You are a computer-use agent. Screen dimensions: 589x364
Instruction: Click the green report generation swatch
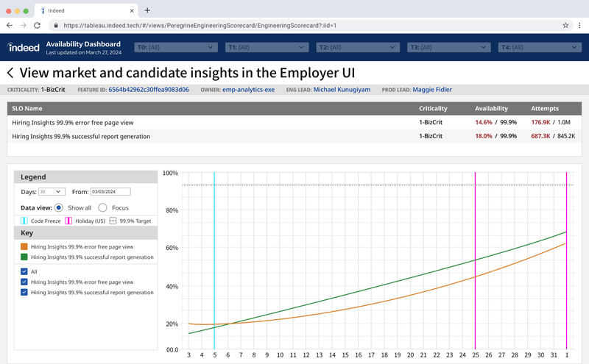[x=24, y=257]
